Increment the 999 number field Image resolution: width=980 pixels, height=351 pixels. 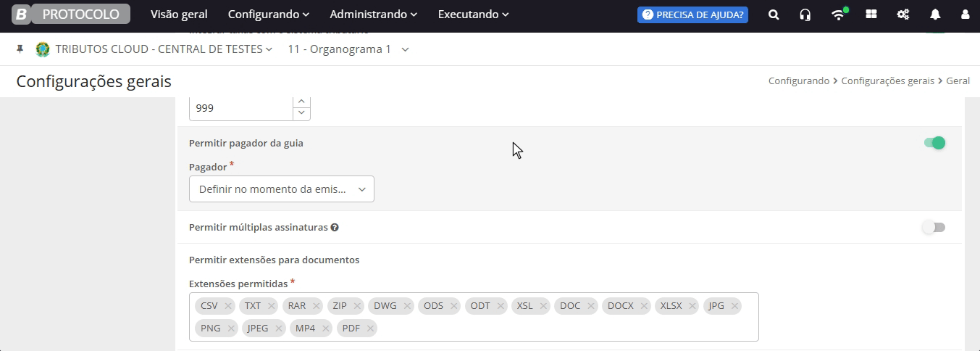301,102
